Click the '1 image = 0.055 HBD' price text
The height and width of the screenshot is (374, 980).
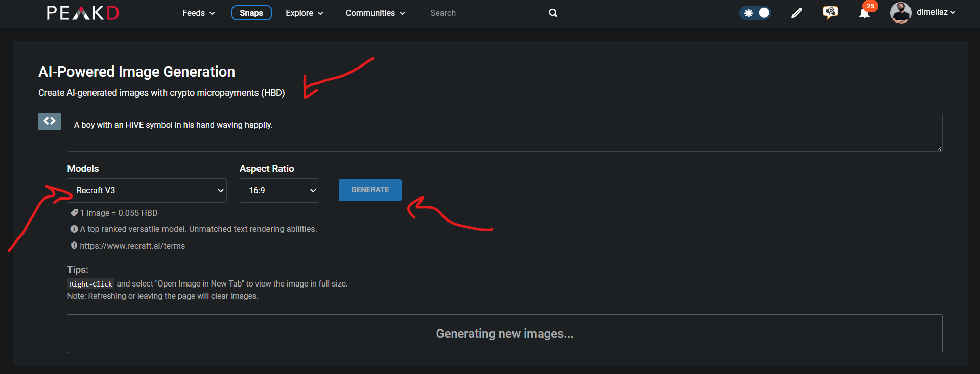coord(119,213)
